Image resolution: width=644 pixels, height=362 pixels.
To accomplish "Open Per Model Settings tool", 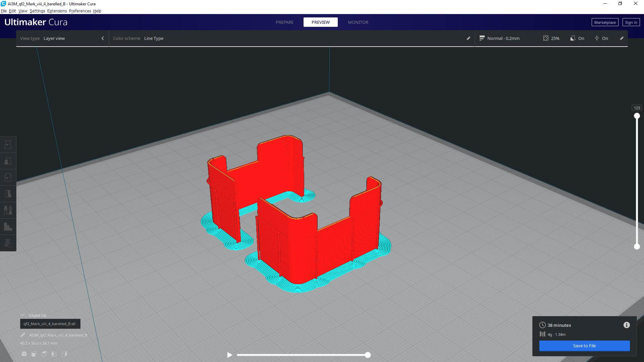I will 8,210.
